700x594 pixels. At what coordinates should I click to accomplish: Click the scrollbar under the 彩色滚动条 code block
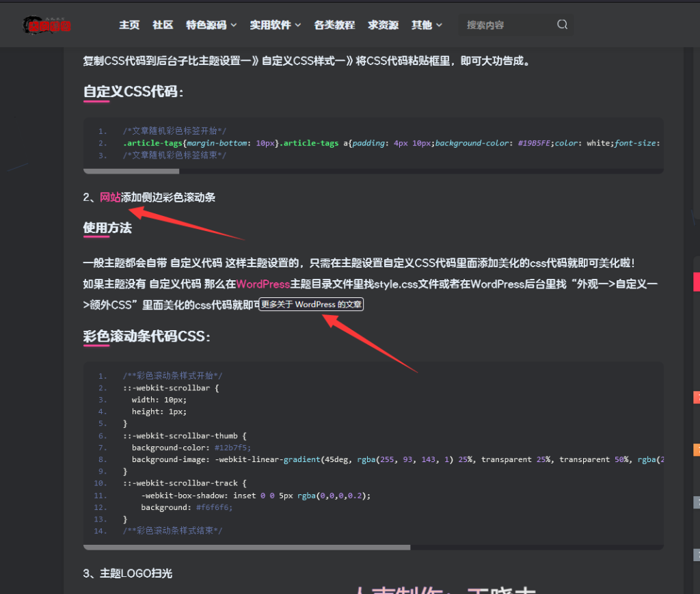coord(246,547)
